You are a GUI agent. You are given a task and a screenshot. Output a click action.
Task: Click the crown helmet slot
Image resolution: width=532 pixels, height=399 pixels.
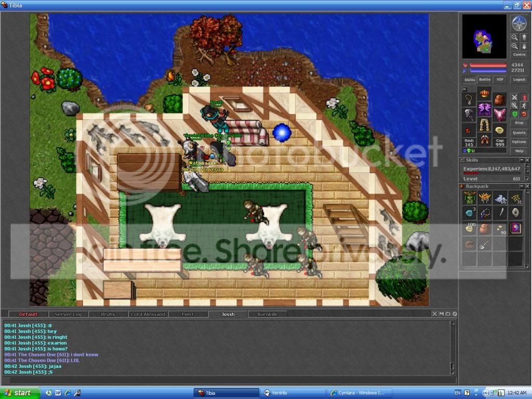485,94
